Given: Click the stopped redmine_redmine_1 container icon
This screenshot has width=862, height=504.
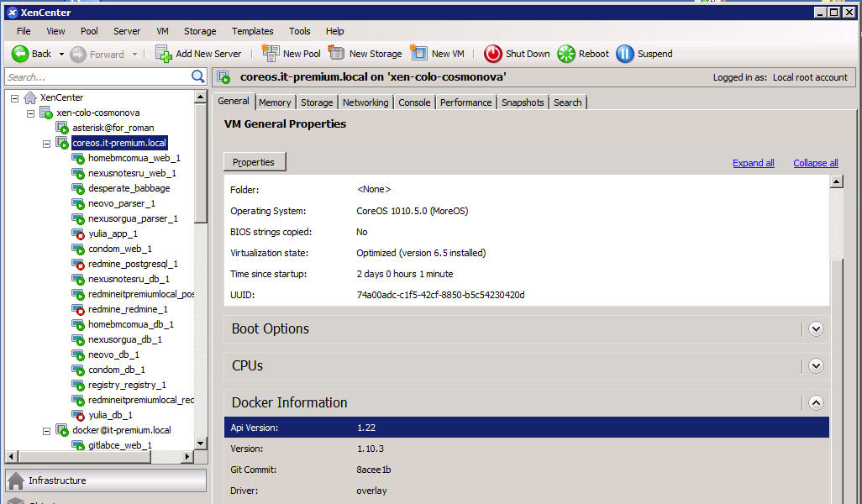Looking at the screenshot, I should click(x=78, y=309).
